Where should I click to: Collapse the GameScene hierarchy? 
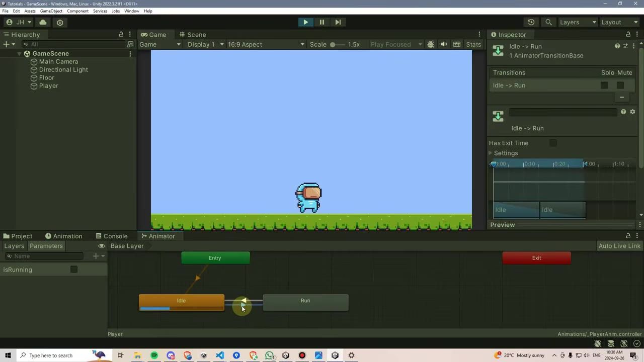pos(20,54)
